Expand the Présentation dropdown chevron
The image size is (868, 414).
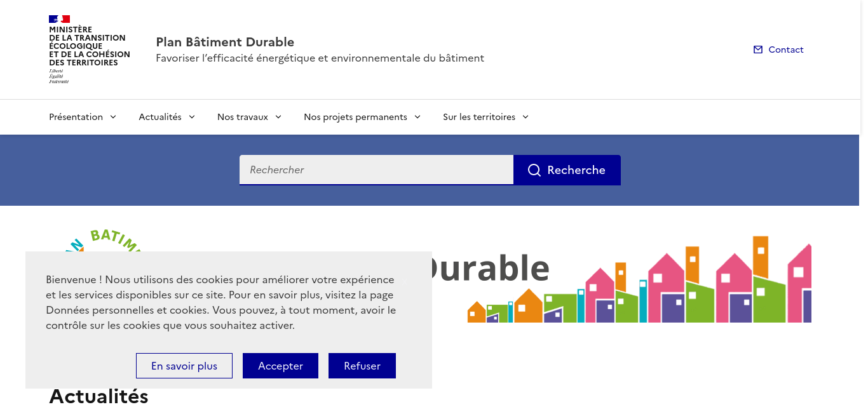click(x=113, y=117)
